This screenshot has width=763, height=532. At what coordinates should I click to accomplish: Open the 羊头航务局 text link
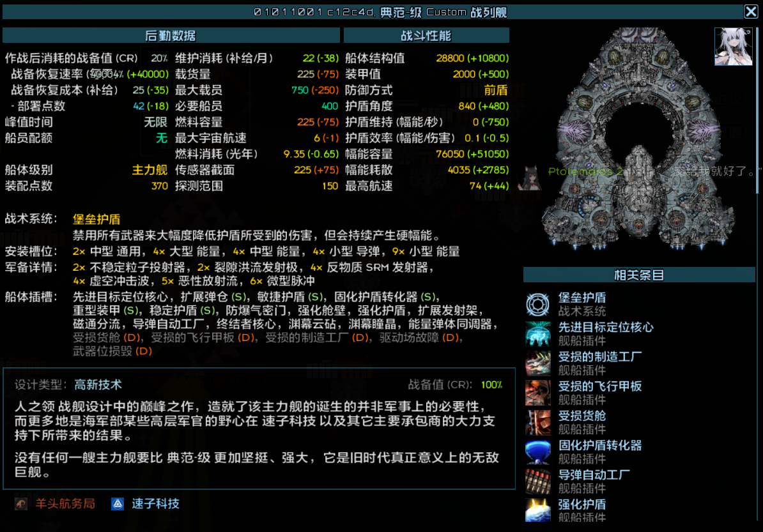(x=65, y=504)
